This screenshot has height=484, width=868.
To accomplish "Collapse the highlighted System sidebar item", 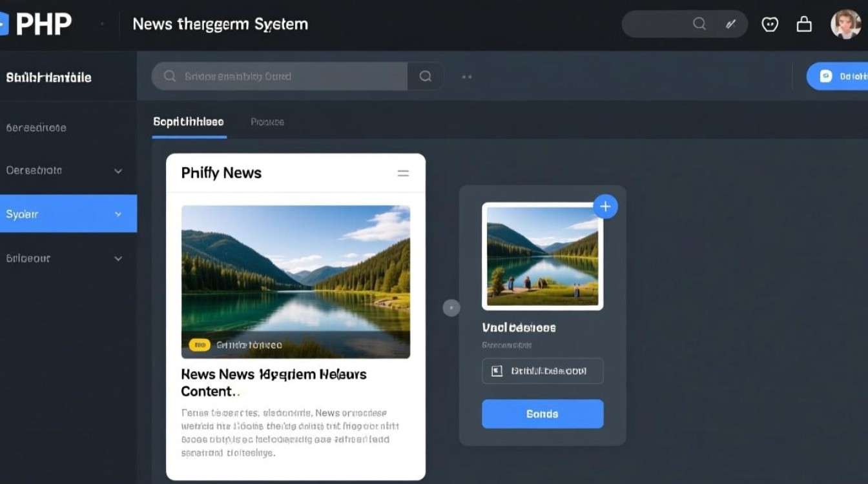I will [x=118, y=214].
